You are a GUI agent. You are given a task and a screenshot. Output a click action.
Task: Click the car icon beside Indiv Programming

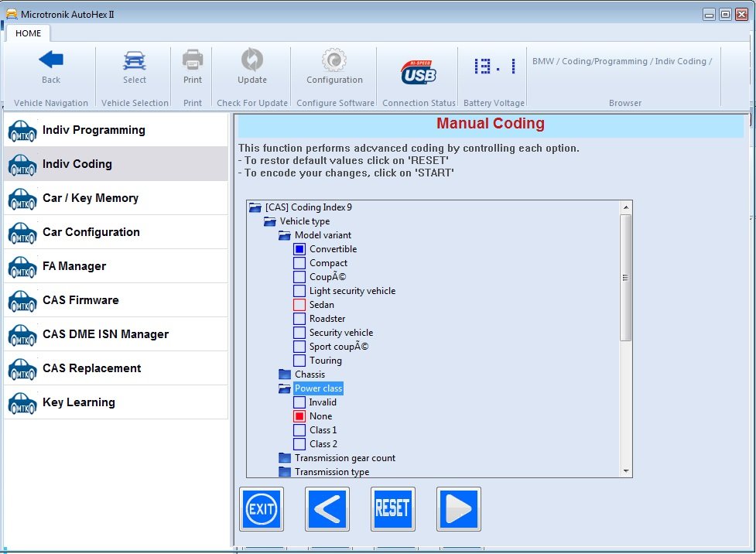[22, 131]
